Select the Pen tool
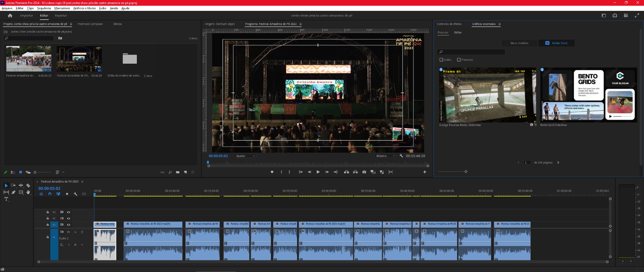This screenshot has height=272, width=644. tap(13, 192)
